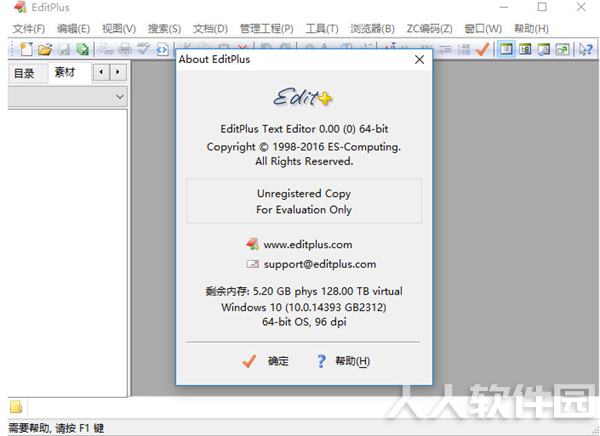600x436 pixels.
Task: Click the 'About EditPlus' dialog title
Action: pos(214,59)
